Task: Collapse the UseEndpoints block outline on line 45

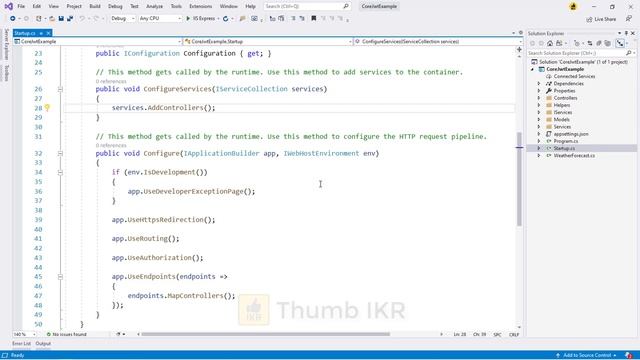Action: pos(60,277)
